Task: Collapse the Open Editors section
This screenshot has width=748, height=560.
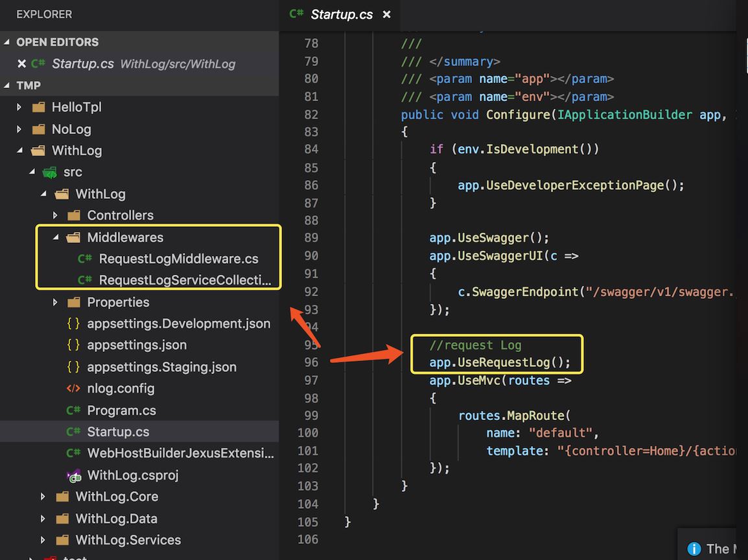Action: point(7,42)
